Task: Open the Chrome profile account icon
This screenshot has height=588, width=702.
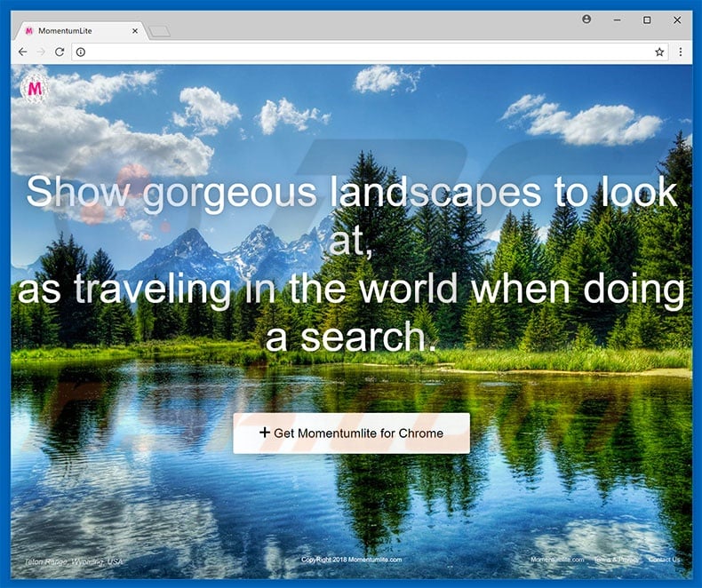Action: [x=586, y=20]
